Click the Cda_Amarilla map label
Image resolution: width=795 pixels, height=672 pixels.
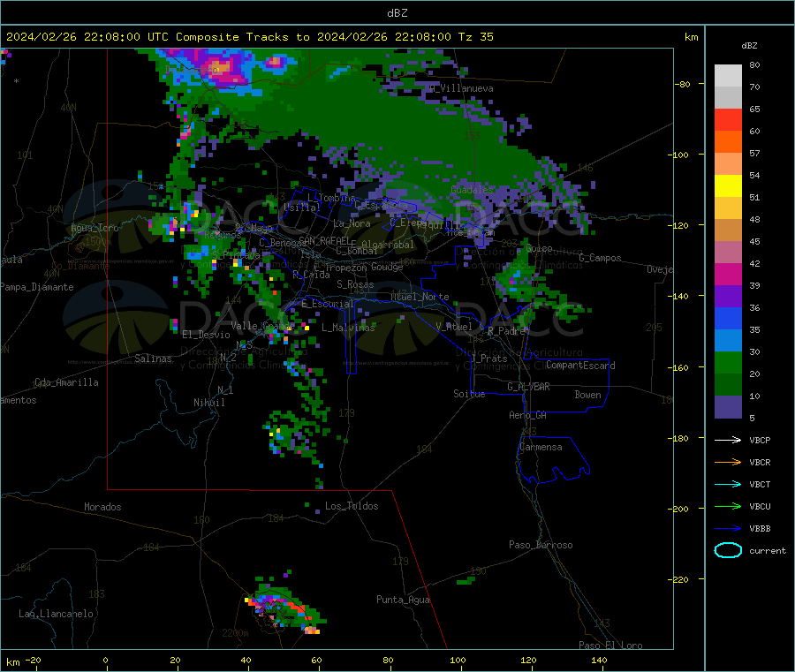(66, 382)
